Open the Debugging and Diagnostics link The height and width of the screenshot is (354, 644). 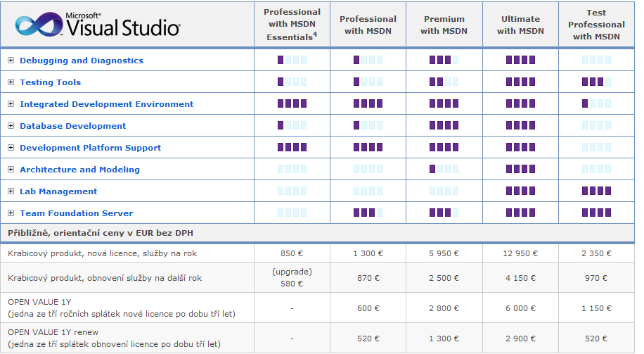(82, 61)
